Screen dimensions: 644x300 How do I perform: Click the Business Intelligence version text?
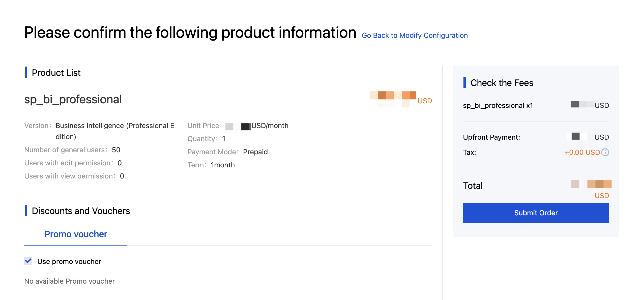(115, 126)
